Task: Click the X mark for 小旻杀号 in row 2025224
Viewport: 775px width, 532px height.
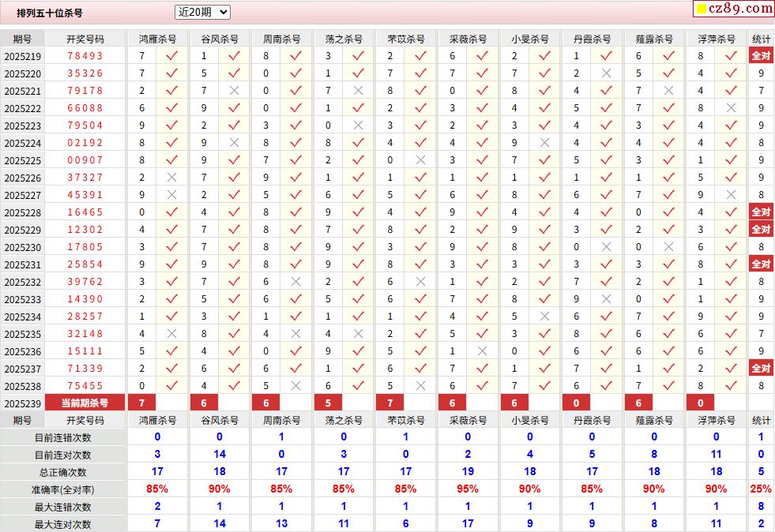Action: click(544, 143)
